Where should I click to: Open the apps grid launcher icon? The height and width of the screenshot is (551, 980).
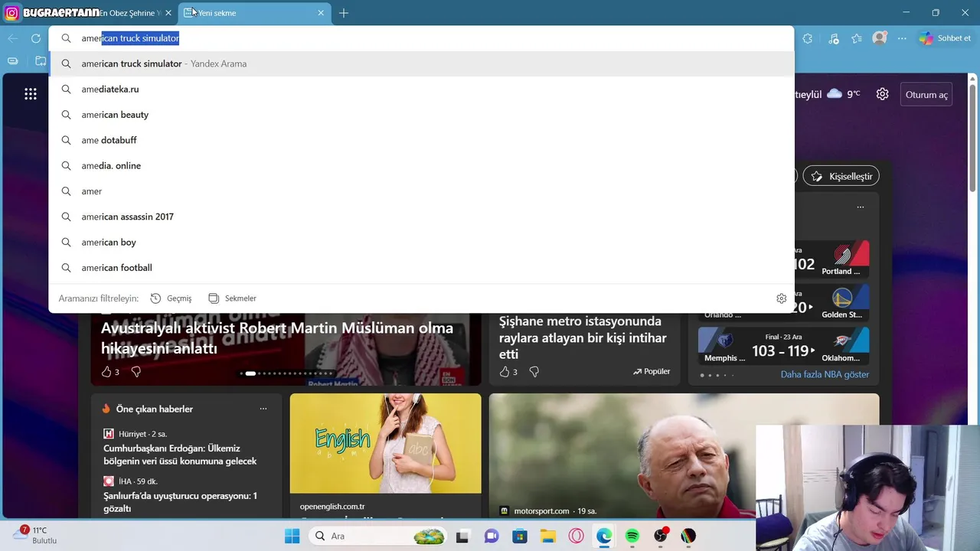(31, 94)
